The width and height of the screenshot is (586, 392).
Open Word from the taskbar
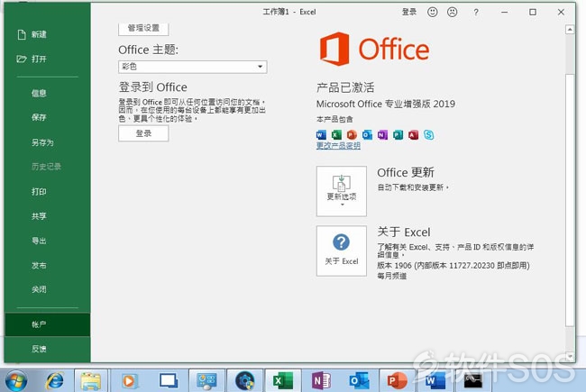(x=435, y=381)
